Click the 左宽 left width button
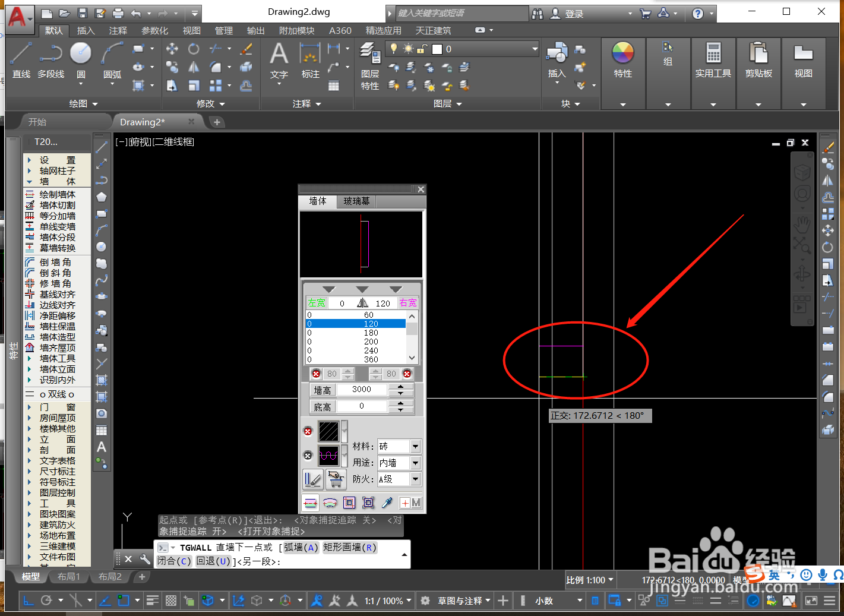844x616 pixels. 317,303
